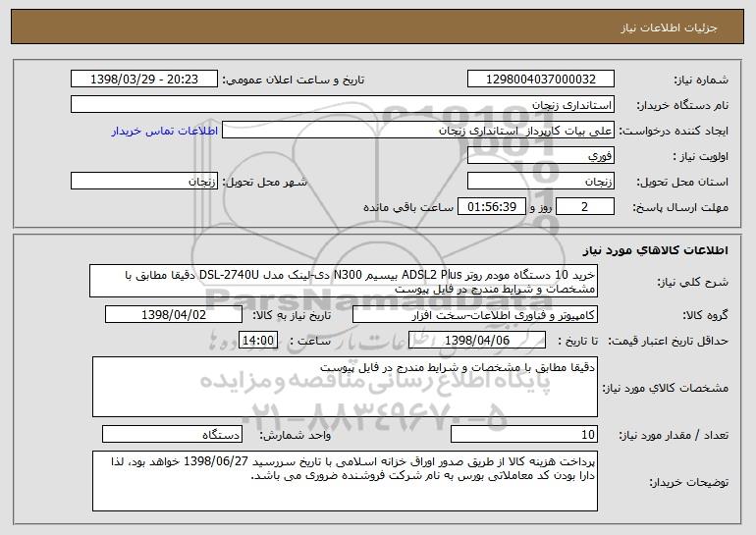Click the time field showing 14:00
This screenshot has width=756, height=535.
[258, 340]
